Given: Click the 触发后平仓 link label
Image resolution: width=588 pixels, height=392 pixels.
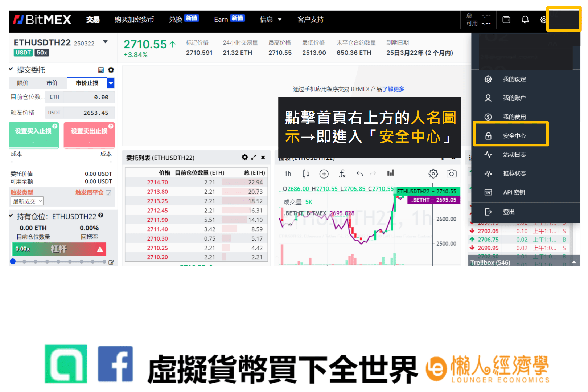Looking at the screenshot, I should pyautogui.click(x=90, y=192).
